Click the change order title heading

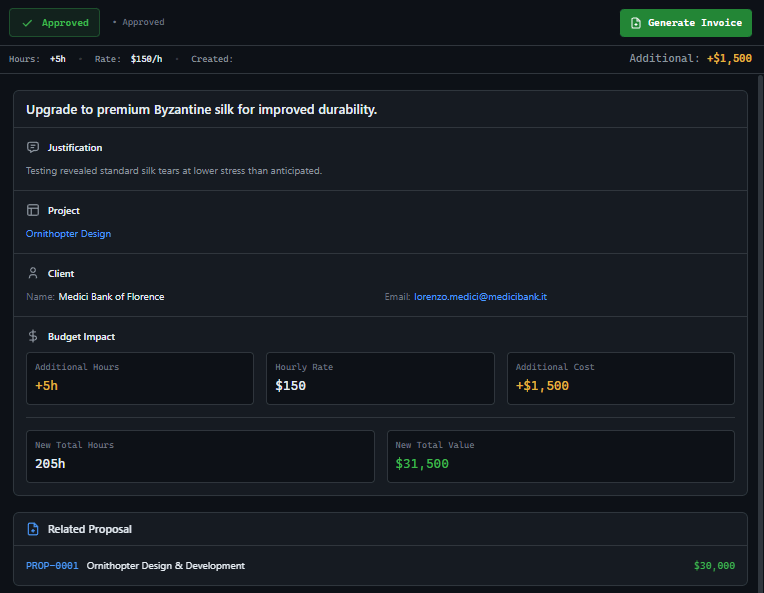201,110
